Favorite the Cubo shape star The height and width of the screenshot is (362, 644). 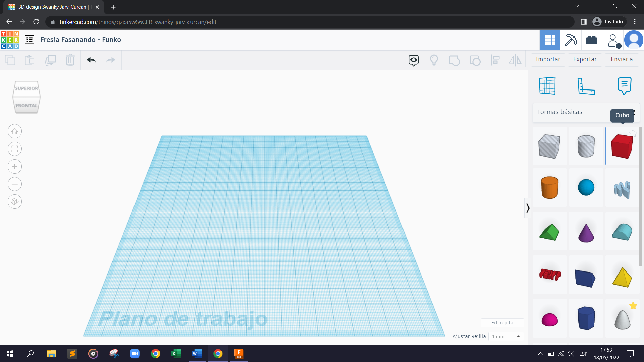(x=633, y=133)
